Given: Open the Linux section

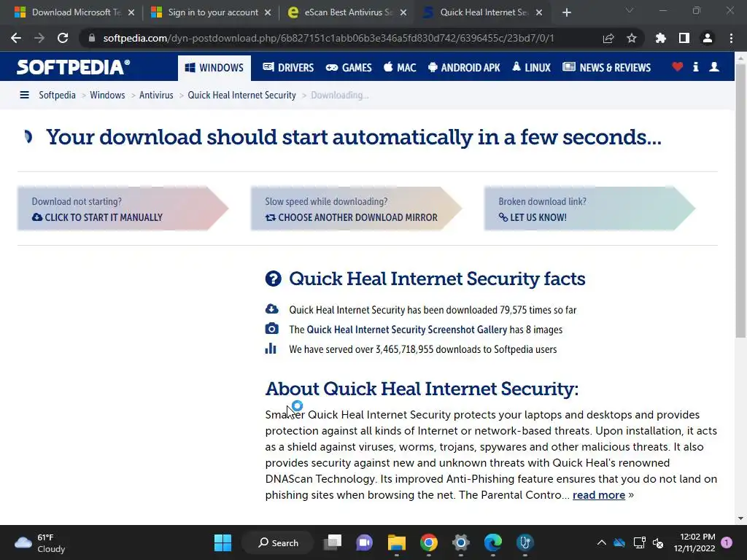Looking at the screenshot, I should pos(531,68).
